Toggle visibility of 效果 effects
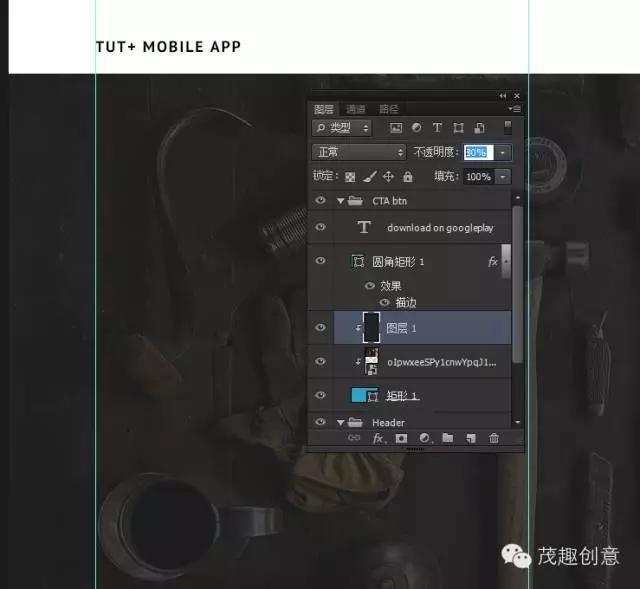Image resolution: width=640 pixels, height=589 pixels. (x=369, y=286)
